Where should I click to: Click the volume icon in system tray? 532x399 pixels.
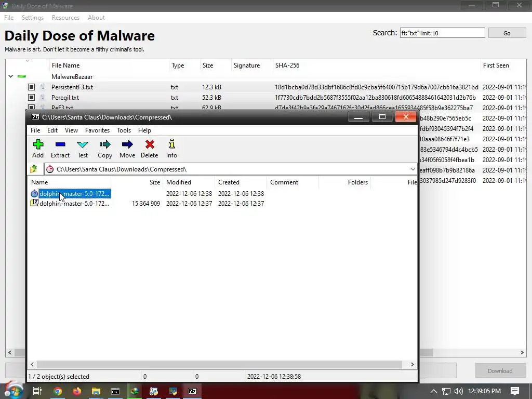point(458,391)
